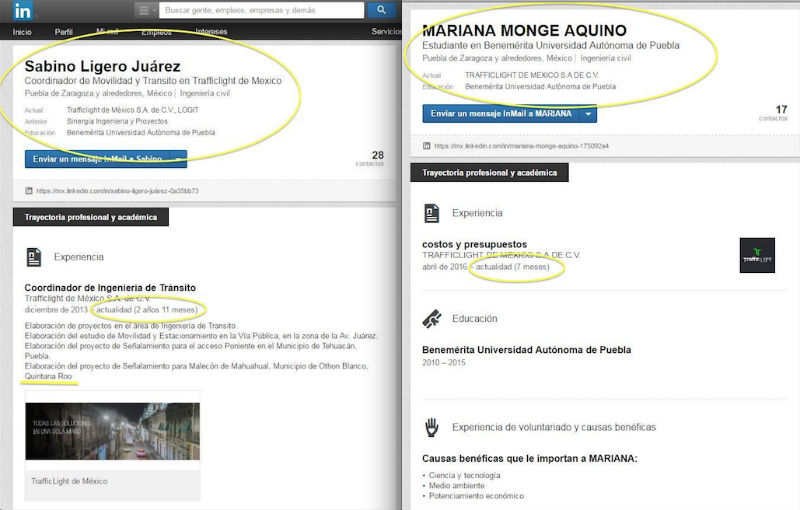Click the volunteer hand icon
The height and width of the screenshot is (510, 800).
click(432, 427)
